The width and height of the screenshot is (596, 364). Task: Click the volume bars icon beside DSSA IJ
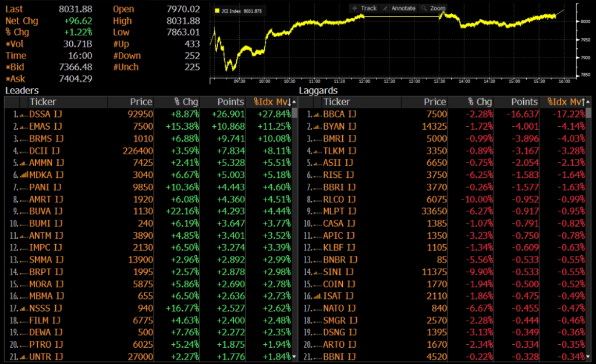pos(24,114)
